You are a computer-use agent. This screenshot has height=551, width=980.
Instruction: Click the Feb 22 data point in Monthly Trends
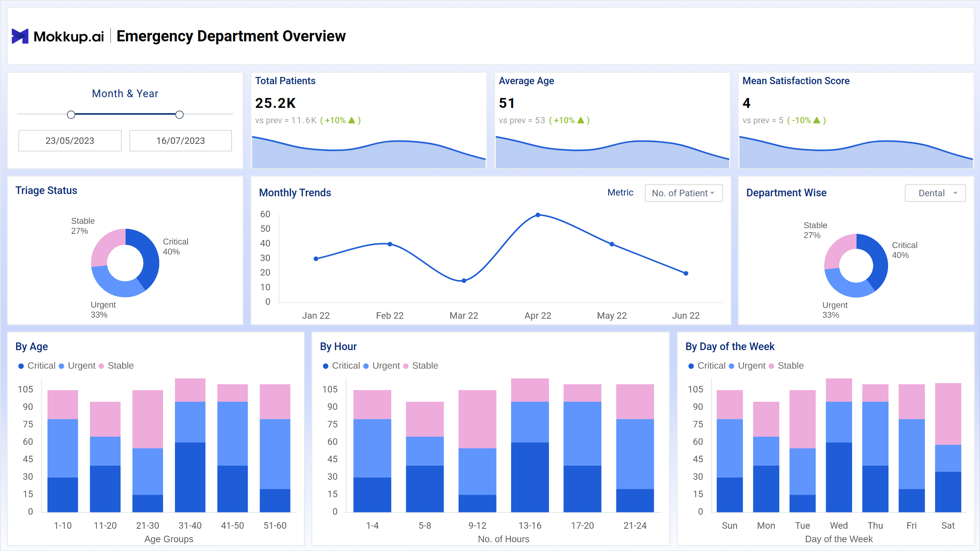point(390,244)
